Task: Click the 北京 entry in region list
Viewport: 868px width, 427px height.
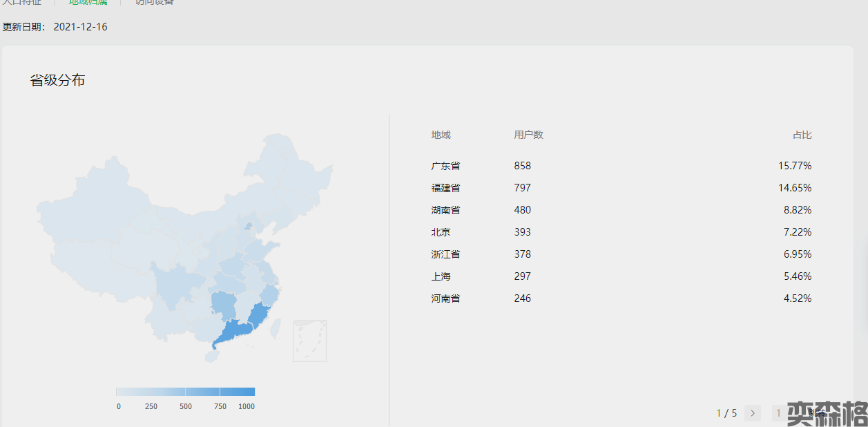Action: [441, 232]
